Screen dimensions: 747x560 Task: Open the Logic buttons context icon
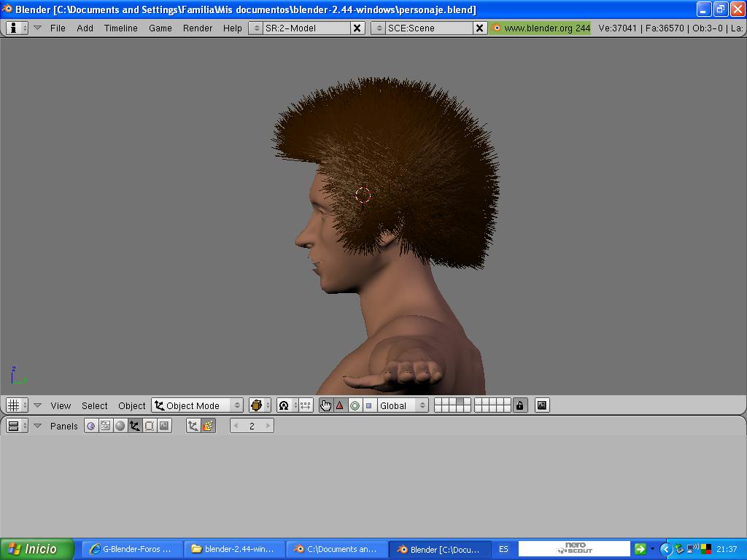coord(90,426)
